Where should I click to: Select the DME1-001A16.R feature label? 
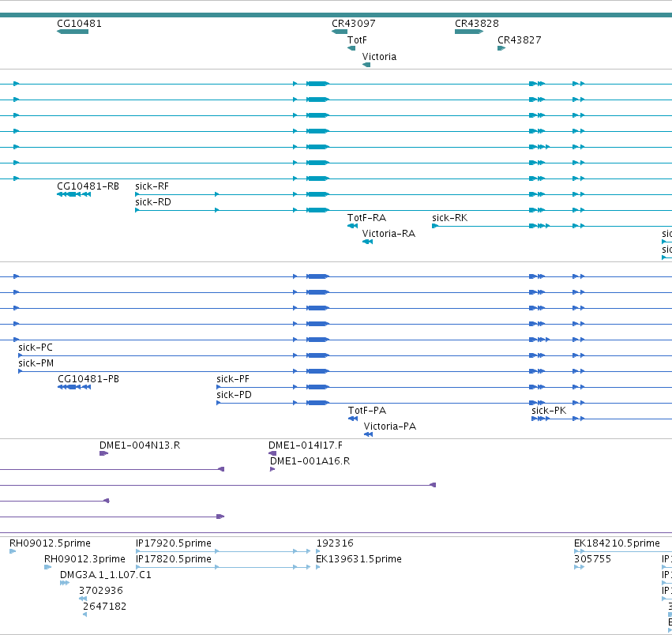310,461
